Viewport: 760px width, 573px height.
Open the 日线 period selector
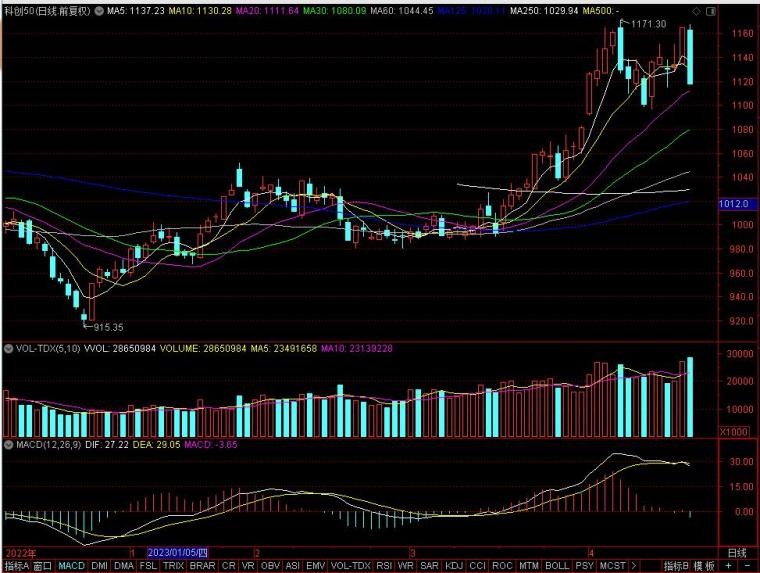click(x=737, y=553)
